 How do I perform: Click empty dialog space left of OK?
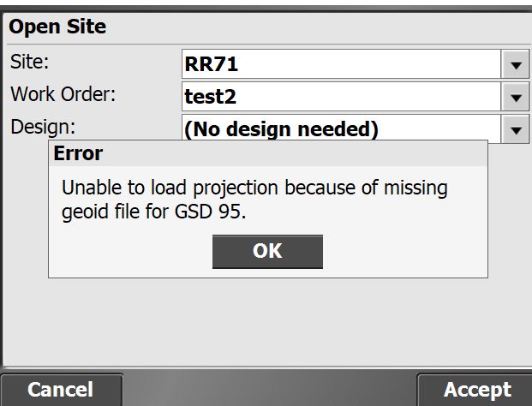129,251
